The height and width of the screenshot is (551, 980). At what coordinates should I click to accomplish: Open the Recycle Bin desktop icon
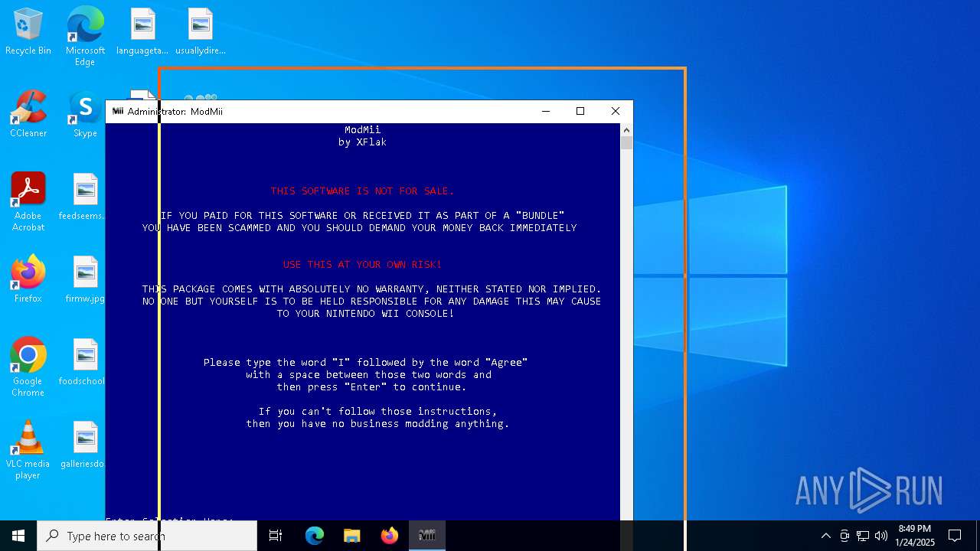(x=28, y=32)
